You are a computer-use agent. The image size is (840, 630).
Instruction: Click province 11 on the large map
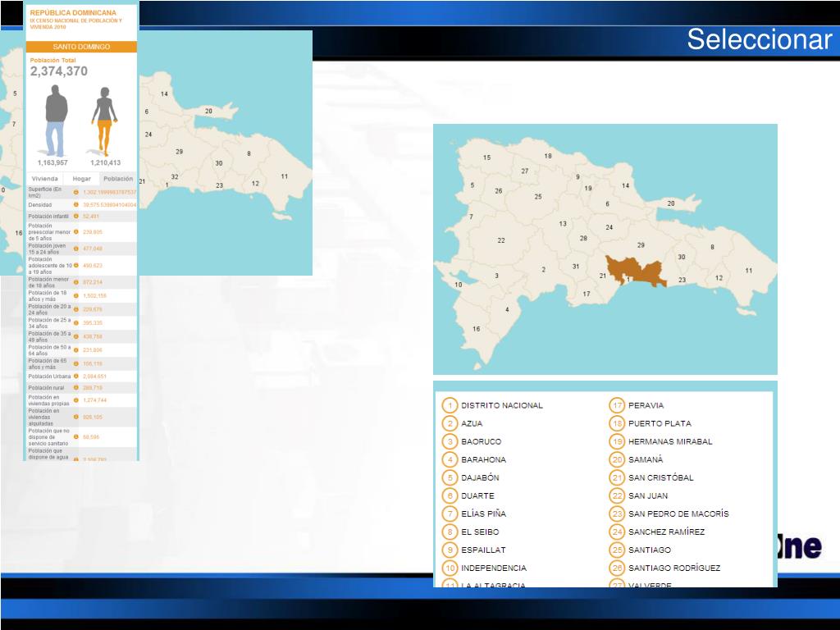coord(749,271)
